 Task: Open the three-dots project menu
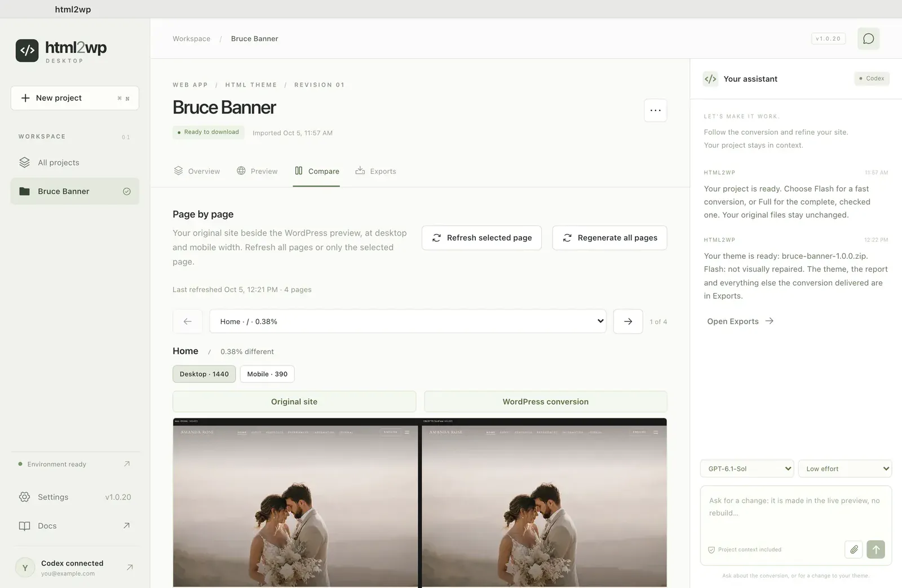point(656,110)
